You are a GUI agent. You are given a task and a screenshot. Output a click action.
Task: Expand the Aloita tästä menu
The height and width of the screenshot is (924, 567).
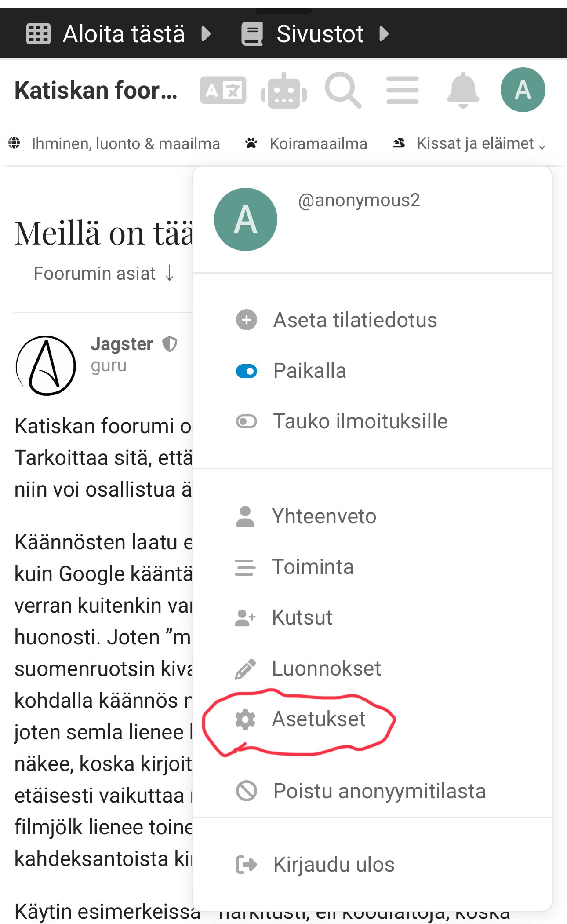[x=119, y=34]
